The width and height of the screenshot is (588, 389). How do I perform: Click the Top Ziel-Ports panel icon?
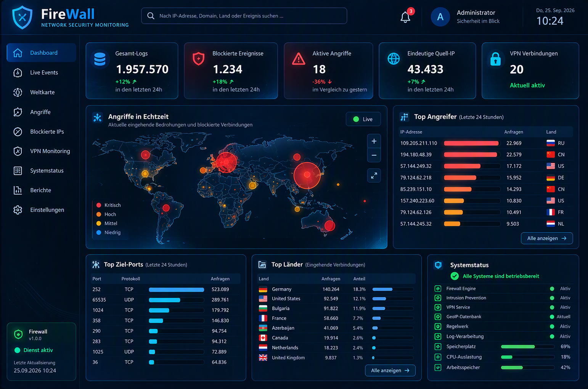click(x=96, y=264)
